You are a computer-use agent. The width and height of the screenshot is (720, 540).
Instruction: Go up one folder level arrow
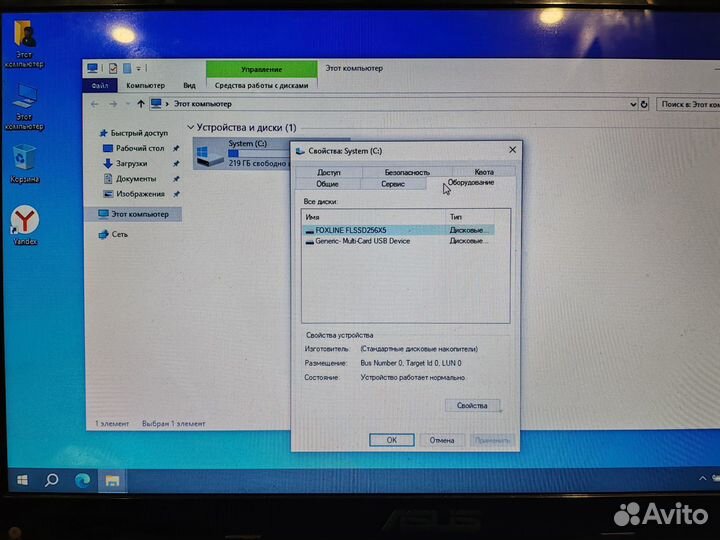[141, 104]
